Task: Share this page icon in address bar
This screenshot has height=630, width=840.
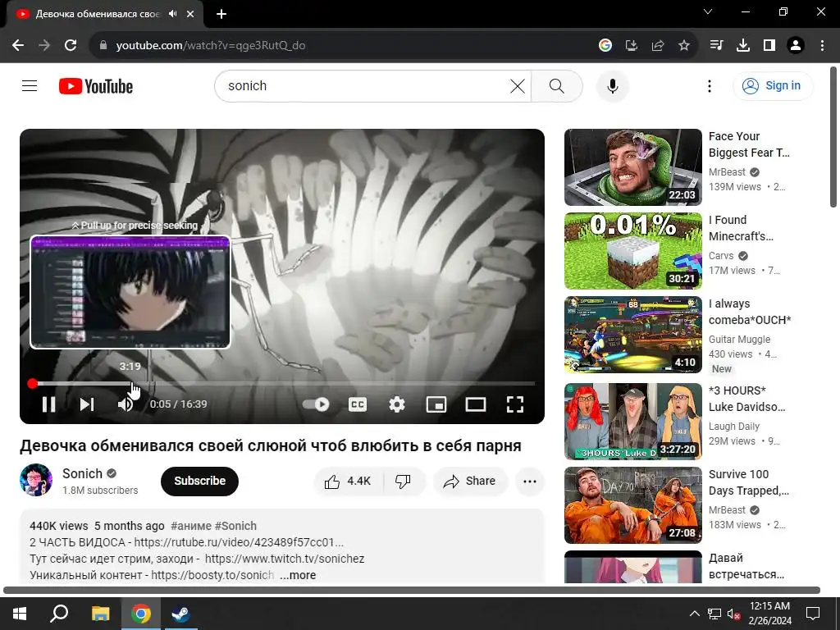Action: click(658, 46)
